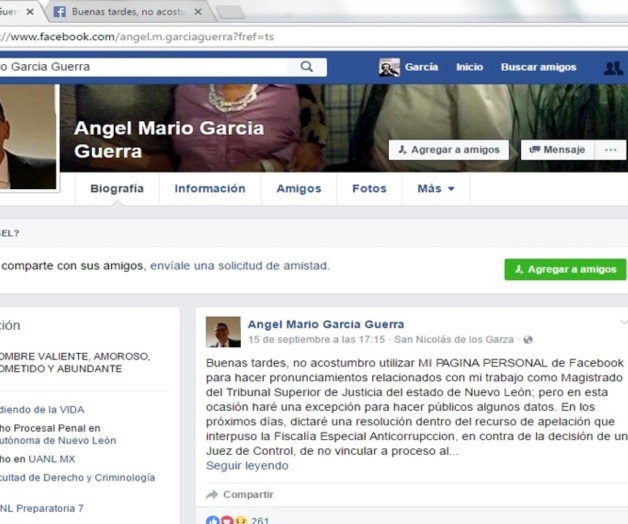Expand the Más dropdown tab
The image size is (628, 524).
tap(436, 189)
